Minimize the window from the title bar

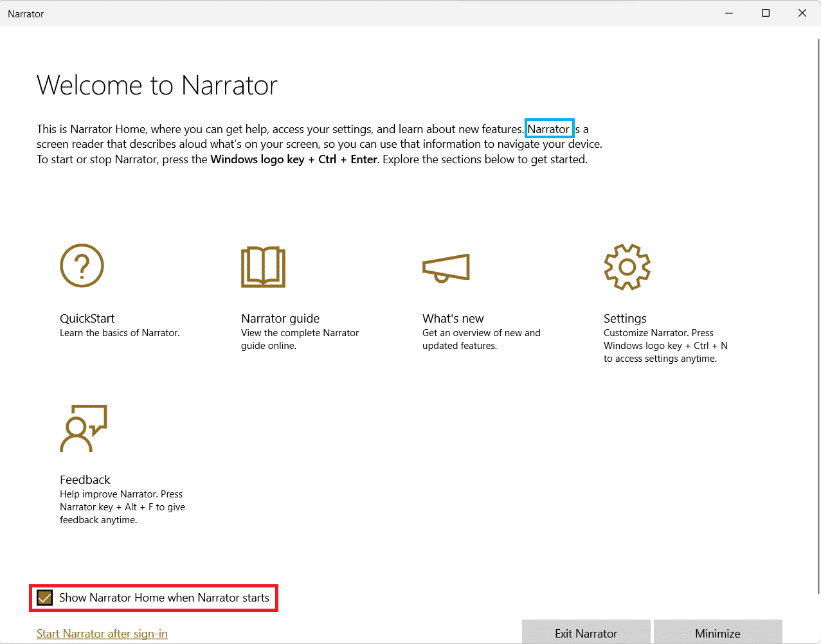[728, 13]
